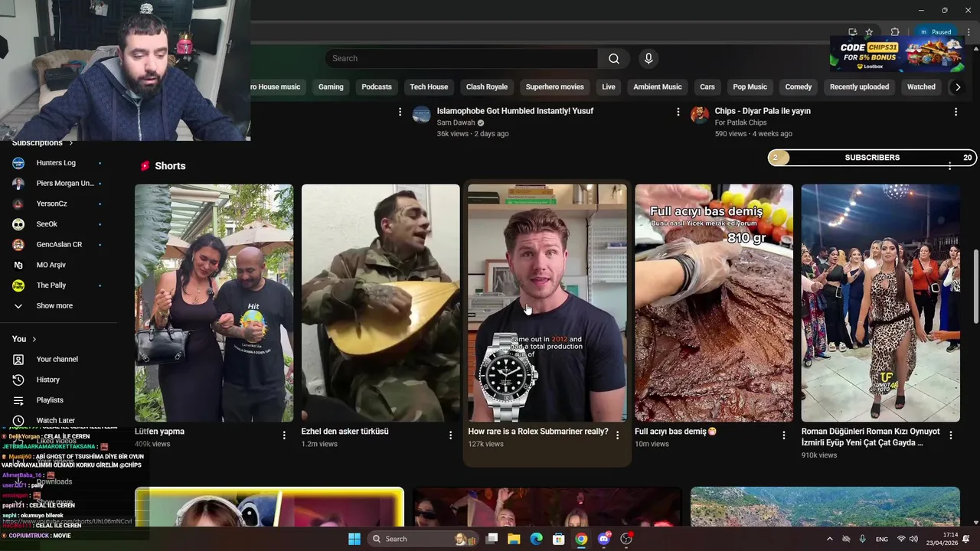The image size is (980, 551).
Task: Click the For Patlak Chips channel avatar
Action: (700, 115)
